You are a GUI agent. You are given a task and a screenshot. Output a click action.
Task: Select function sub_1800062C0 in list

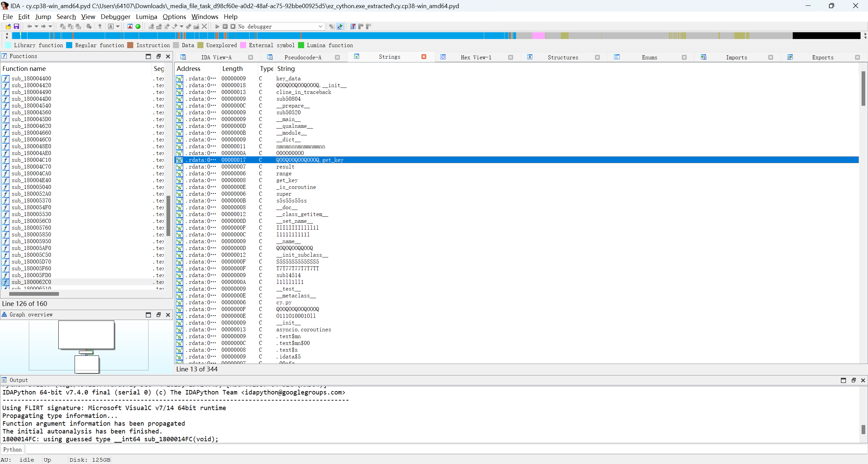click(x=83, y=282)
